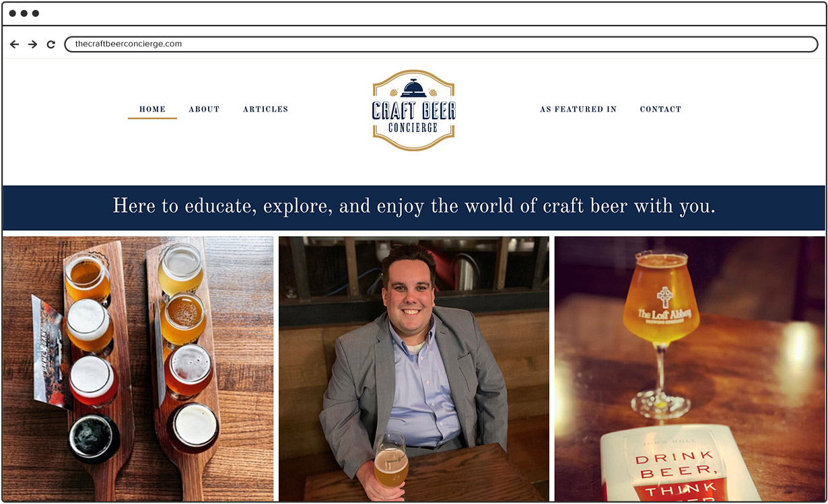Open the Home menu item
This screenshot has height=504, width=828.
click(x=153, y=109)
